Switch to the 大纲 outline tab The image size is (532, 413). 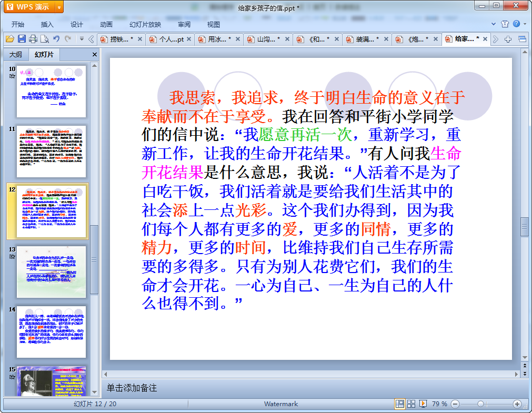coord(16,55)
